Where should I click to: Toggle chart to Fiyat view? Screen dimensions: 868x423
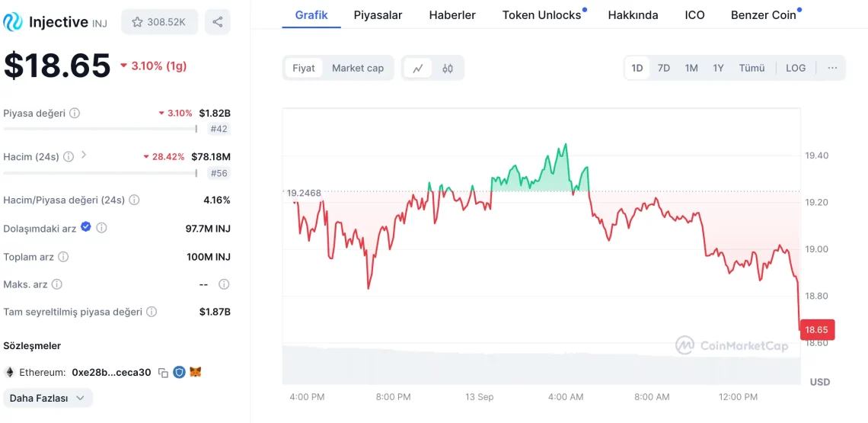(x=304, y=68)
